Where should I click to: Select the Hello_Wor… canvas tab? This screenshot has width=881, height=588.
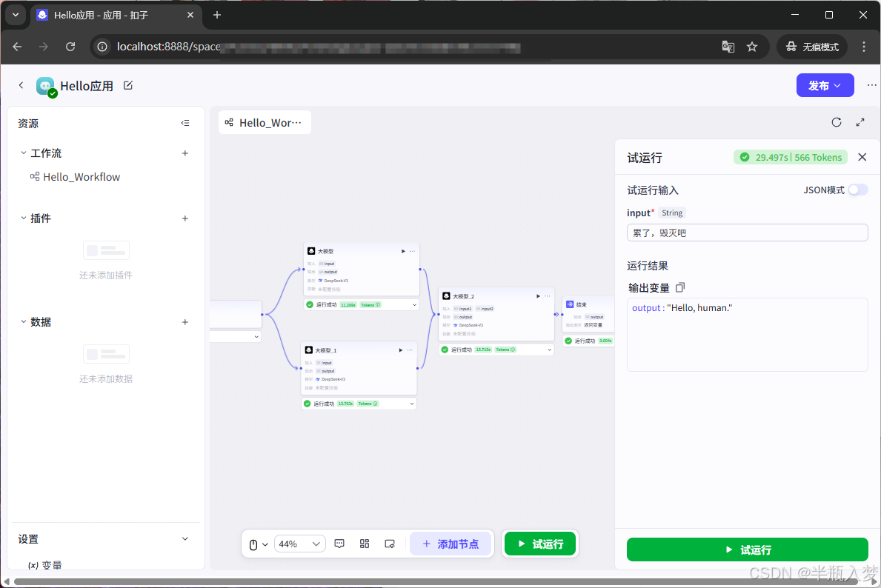[x=265, y=122]
